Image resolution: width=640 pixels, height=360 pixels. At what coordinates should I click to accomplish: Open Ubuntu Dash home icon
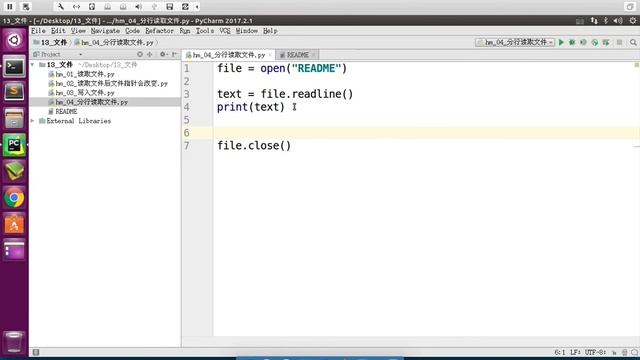[x=14, y=40]
